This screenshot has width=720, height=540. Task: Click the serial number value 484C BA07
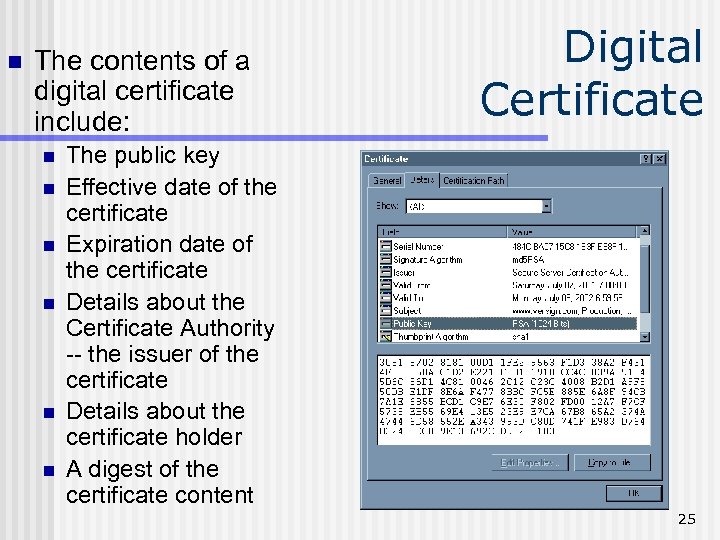[570, 247]
